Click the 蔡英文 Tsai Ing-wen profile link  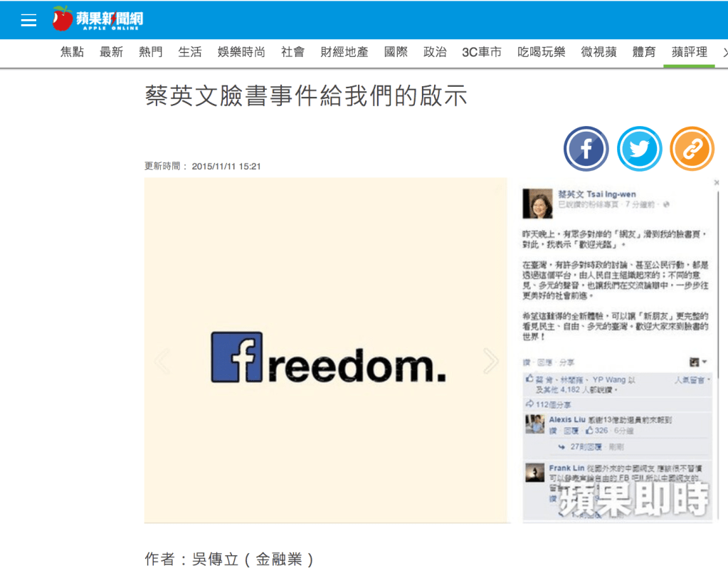point(596,194)
